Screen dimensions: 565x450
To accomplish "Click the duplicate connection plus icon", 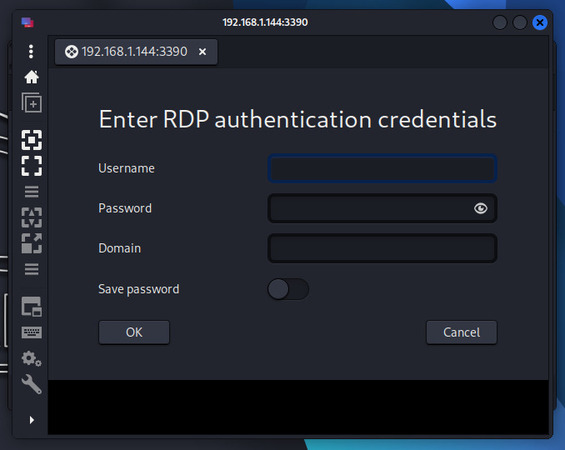I will click(31, 103).
